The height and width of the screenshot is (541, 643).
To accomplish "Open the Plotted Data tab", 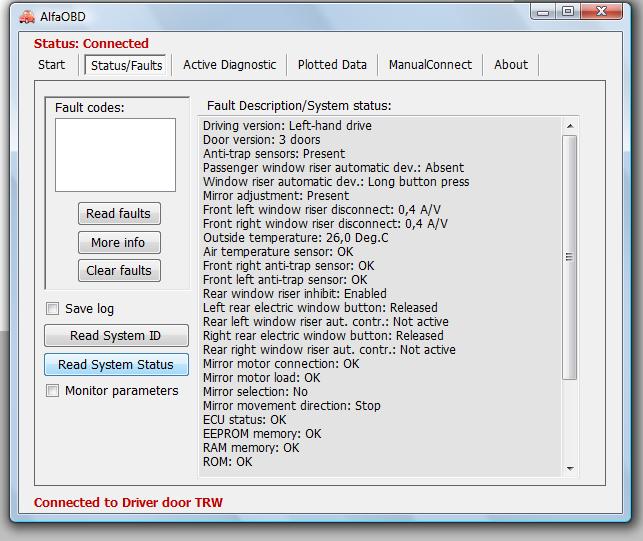I will click(x=332, y=65).
